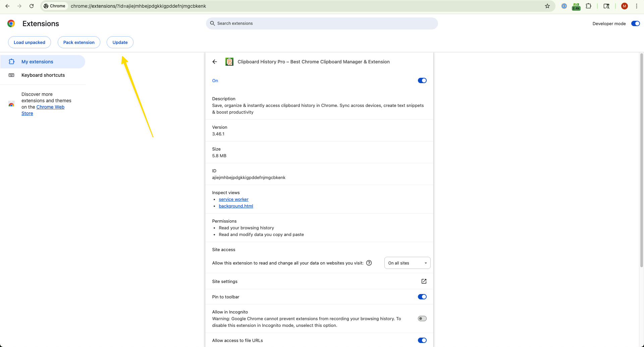Click the Site settings row

tap(319, 281)
